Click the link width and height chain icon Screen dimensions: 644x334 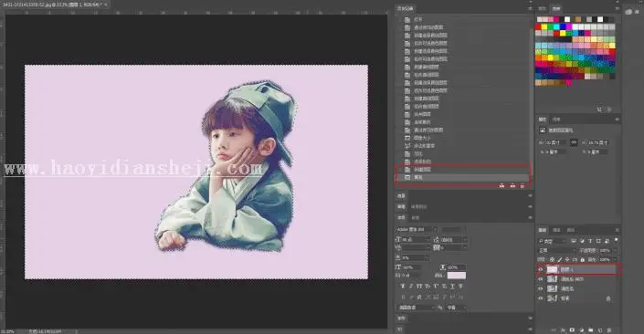point(574,142)
